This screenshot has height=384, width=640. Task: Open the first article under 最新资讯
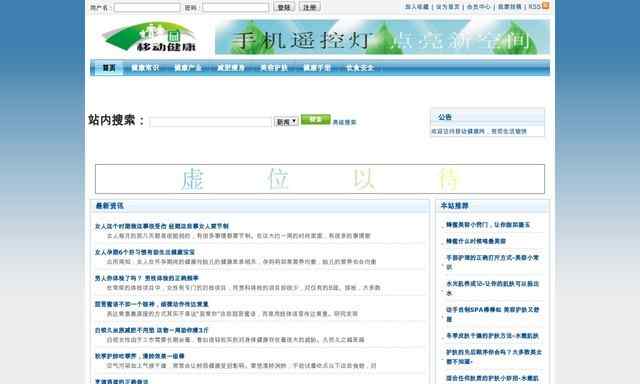(x=162, y=226)
